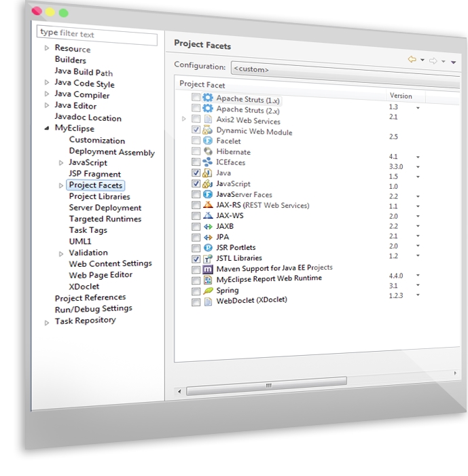Uncheck the Dynamic Web Module facet
This screenshot has height=476, width=468.
click(196, 130)
